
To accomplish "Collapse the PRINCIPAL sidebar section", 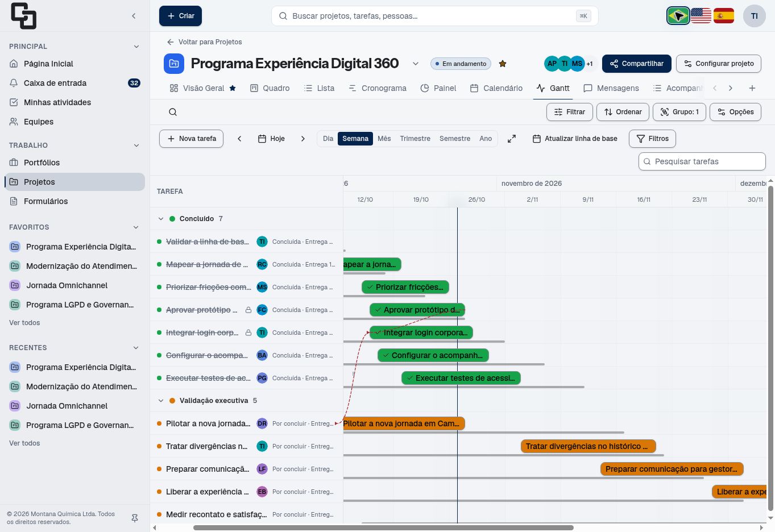I will (x=136, y=47).
